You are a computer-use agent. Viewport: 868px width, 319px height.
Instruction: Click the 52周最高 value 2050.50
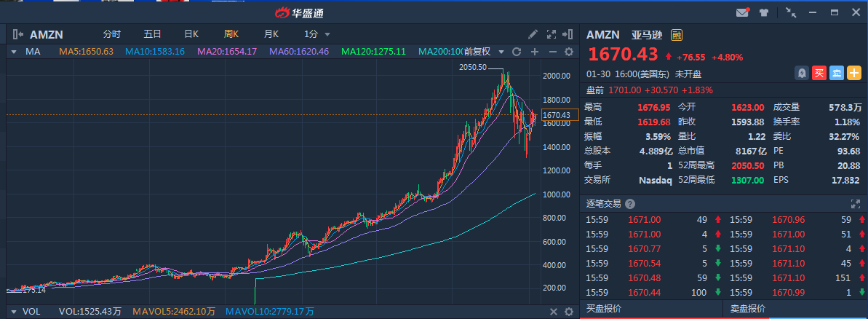(747, 165)
